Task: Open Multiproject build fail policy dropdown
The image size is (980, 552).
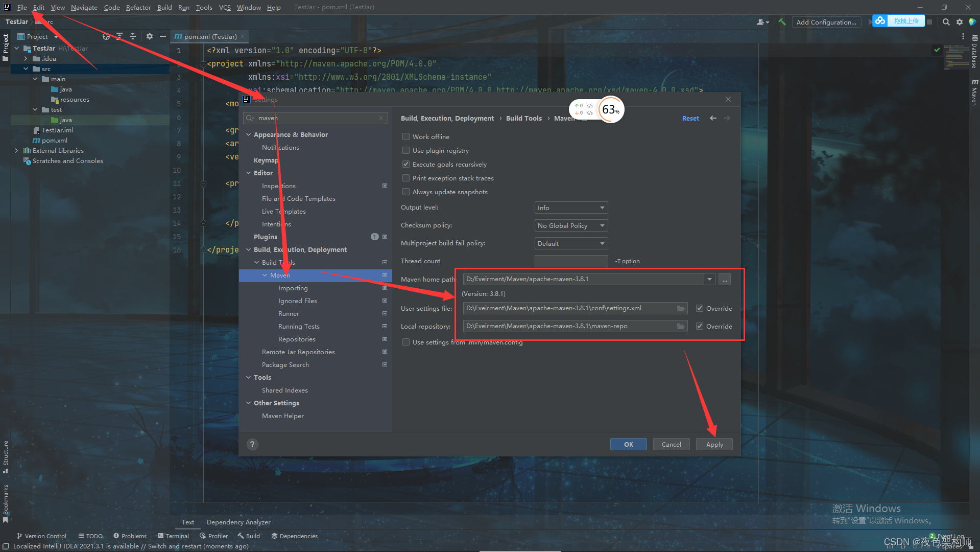Action: (571, 243)
